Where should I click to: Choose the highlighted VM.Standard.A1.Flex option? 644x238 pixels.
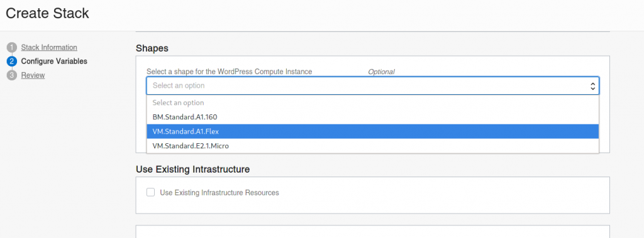(372, 131)
